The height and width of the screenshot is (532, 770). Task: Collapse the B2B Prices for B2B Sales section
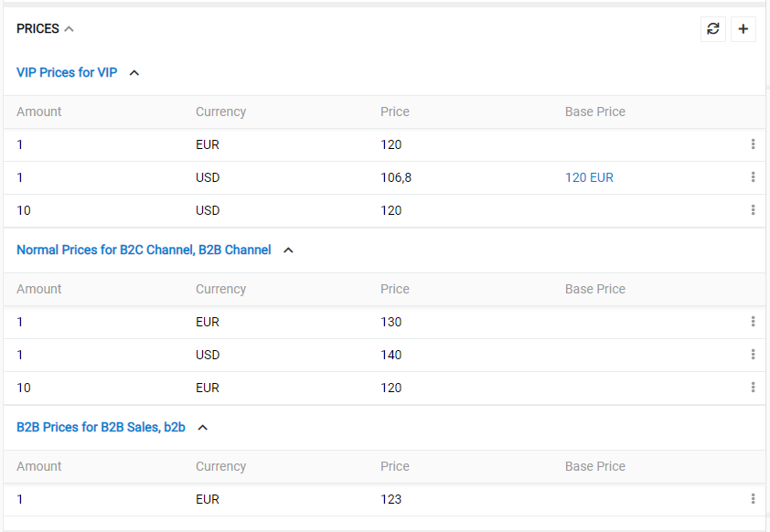[202, 427]
